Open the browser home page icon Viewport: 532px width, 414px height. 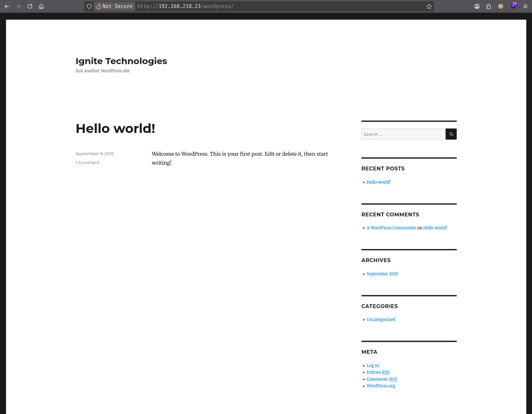[41, 6]
